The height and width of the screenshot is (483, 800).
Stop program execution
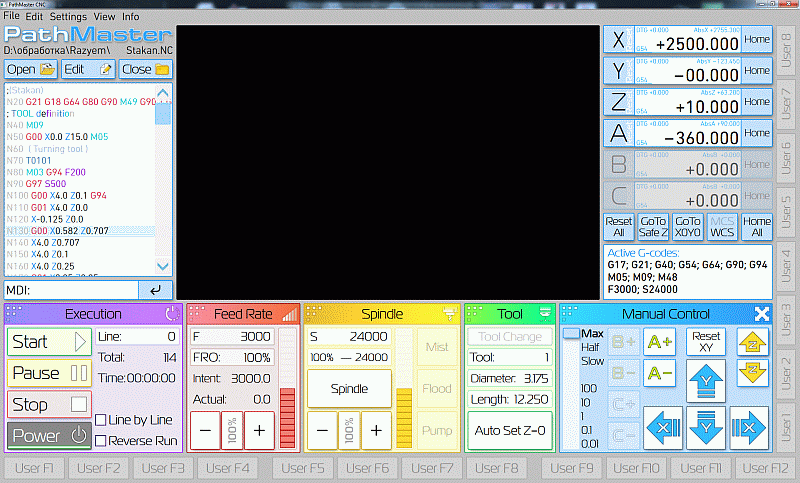(x=49, y=404)
